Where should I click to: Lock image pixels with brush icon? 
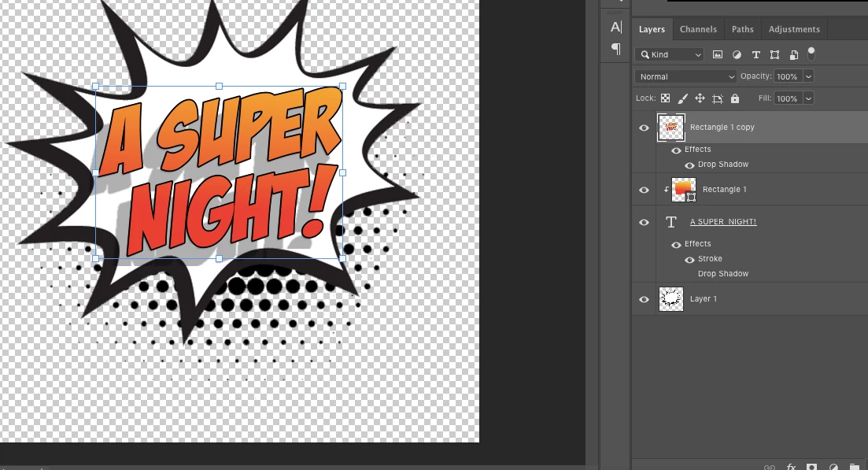click(682, 98)
